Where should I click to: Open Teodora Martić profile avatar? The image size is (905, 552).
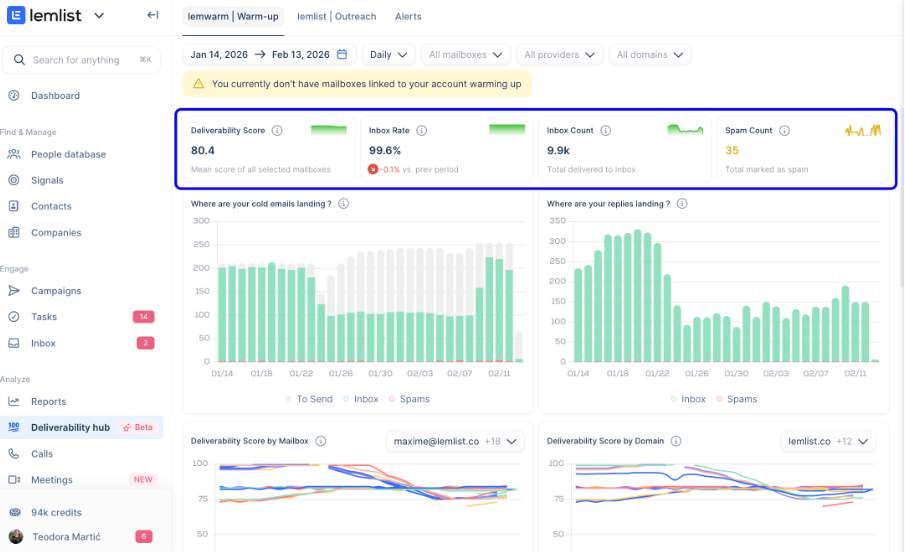pyautogui.click(x=16, y=536)
